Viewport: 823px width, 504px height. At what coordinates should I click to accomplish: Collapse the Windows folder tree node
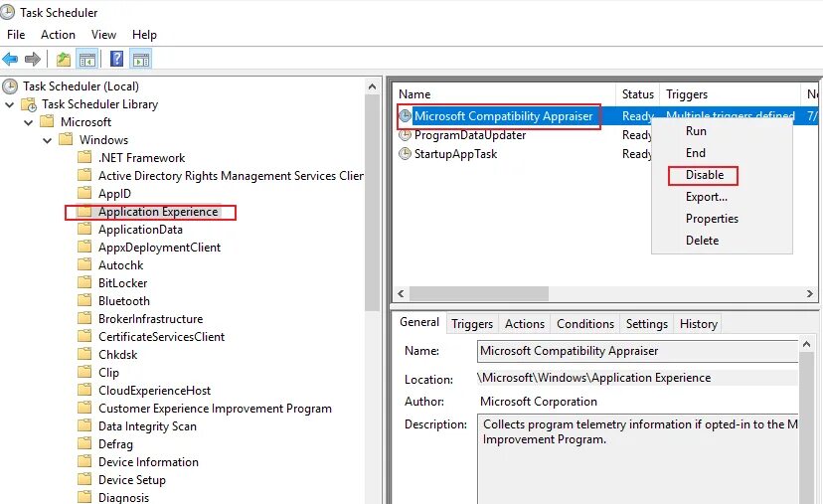tap(48, 140)
